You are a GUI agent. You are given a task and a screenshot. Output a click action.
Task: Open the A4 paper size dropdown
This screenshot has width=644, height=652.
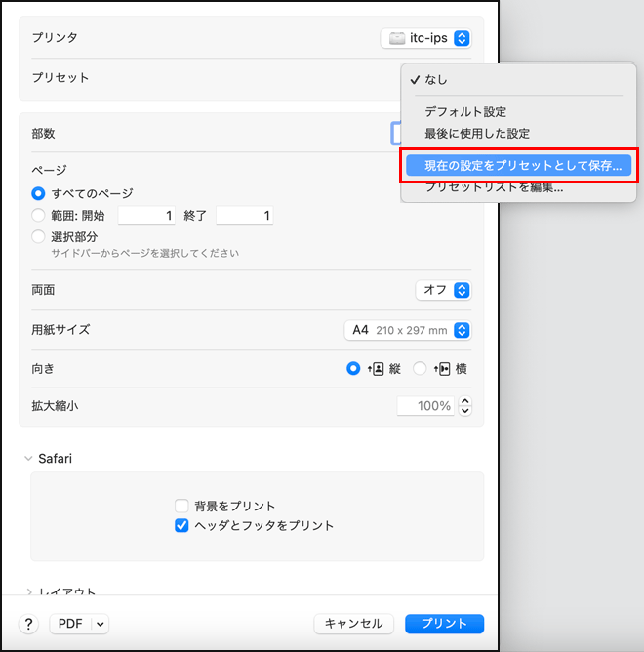(x=408, y=330)
